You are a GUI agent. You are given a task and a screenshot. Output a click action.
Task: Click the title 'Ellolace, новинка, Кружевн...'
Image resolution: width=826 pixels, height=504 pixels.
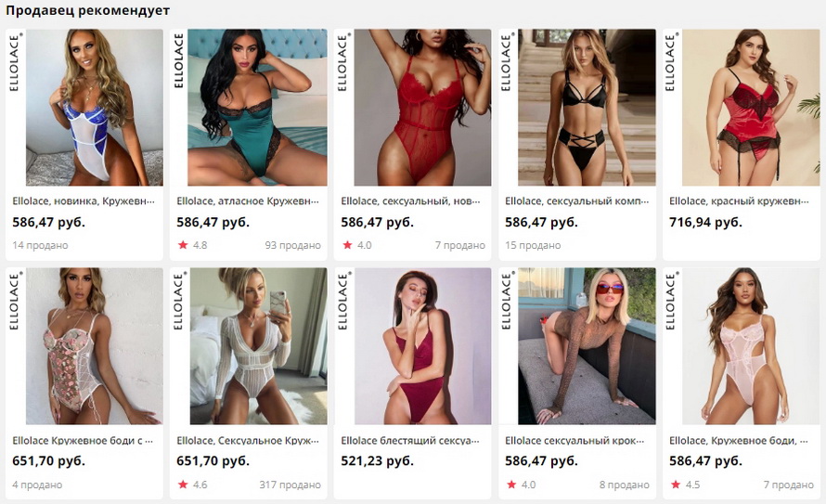pos(84,201)
